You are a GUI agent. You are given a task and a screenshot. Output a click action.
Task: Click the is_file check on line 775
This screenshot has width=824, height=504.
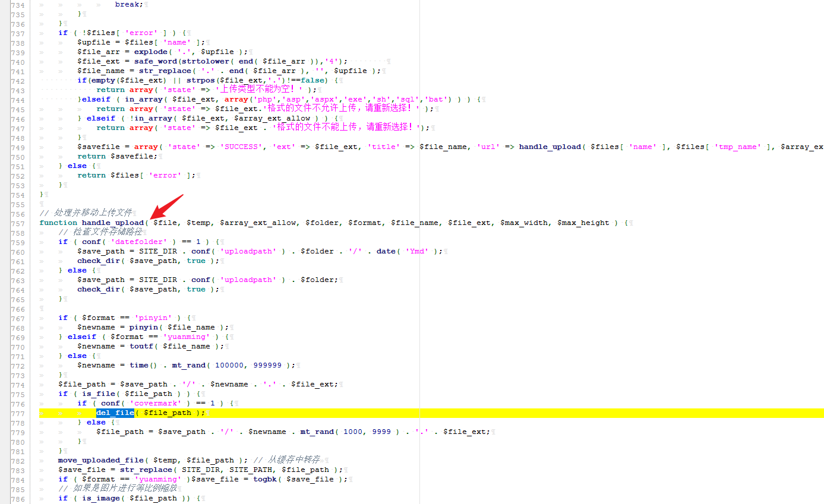click(x=99, y=393)
